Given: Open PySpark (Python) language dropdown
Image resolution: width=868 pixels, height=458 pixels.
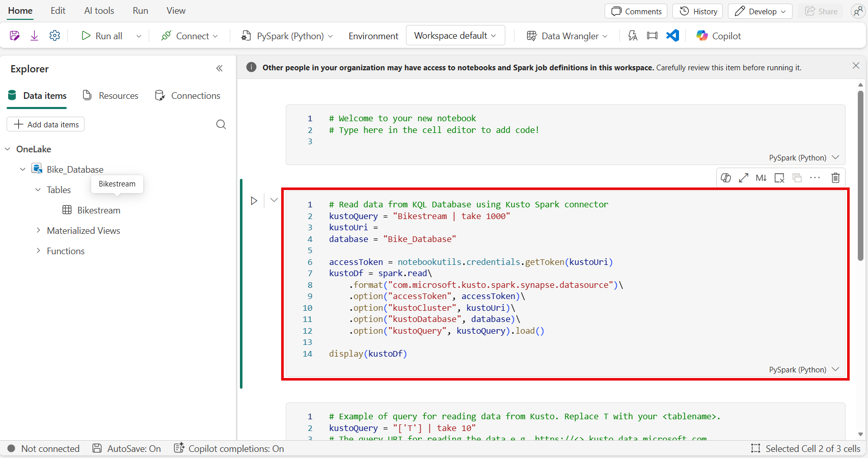Looking at the screenshot, I should pos(287,36).
